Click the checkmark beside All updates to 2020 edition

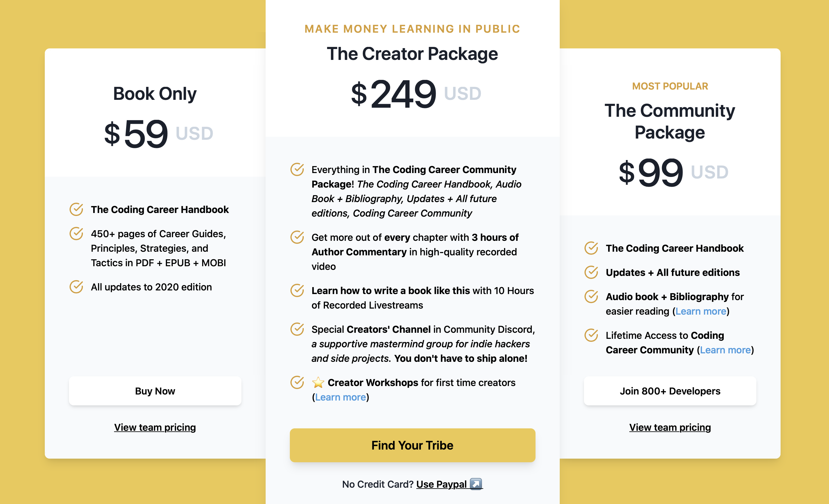pos(77,286)
